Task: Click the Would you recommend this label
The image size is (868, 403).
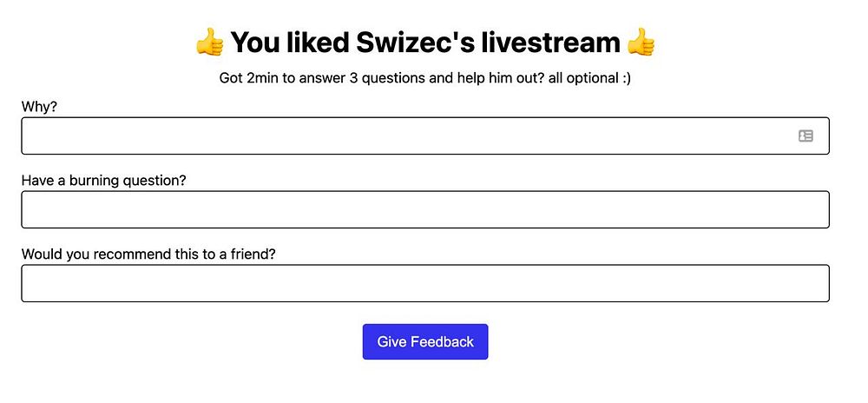Action: (x=154, y=254)
